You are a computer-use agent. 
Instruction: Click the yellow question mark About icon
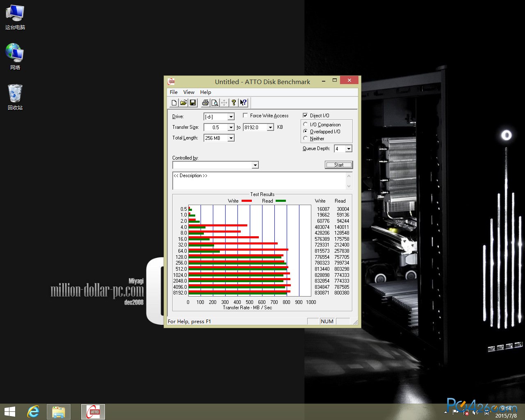[234, 103]
